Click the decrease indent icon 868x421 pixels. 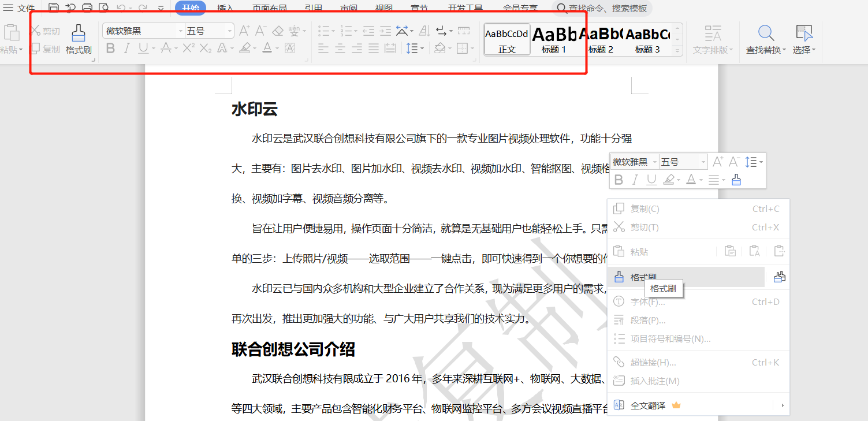tap(368, 31)
